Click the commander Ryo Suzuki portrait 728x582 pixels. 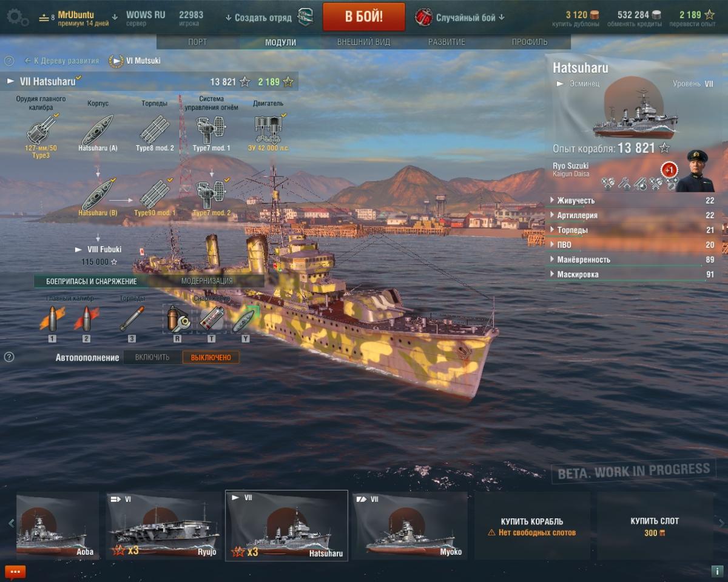click(695, 172)
